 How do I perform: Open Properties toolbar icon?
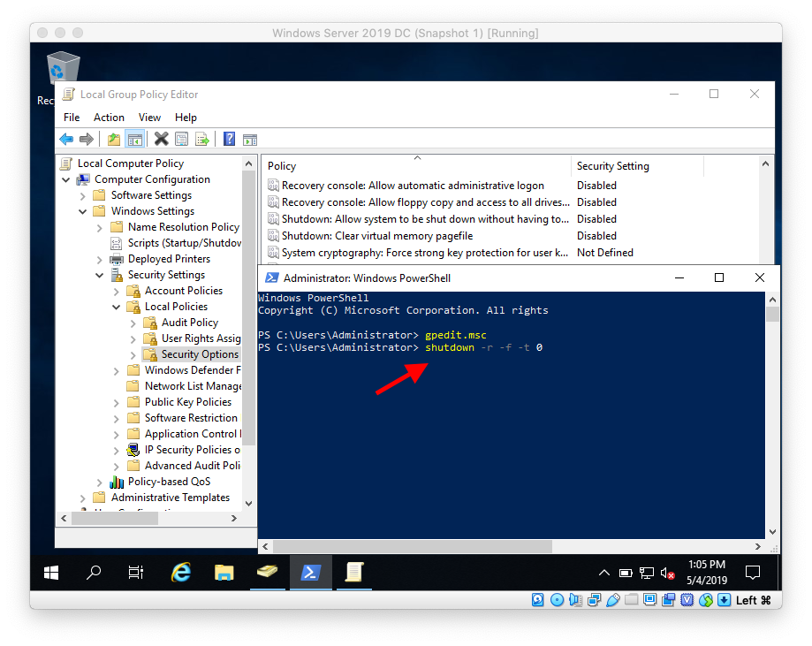tap(181, 139)
